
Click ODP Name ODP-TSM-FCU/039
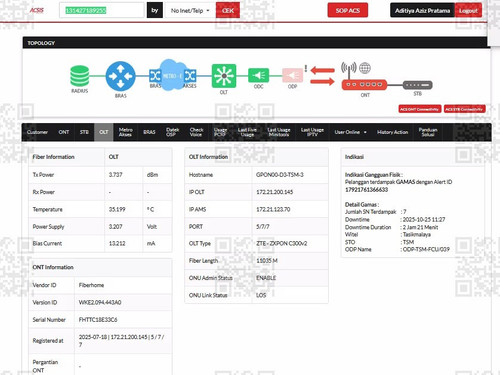tap(426, 249)
